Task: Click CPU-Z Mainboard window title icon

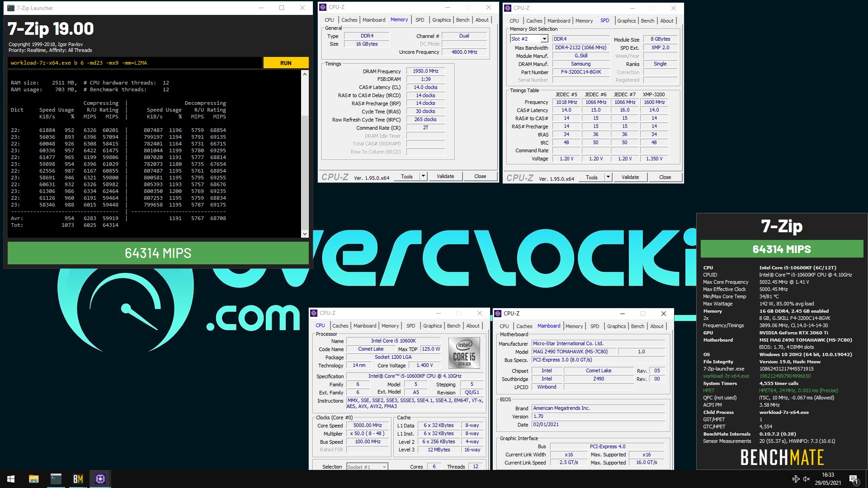Action: point(498,313)
